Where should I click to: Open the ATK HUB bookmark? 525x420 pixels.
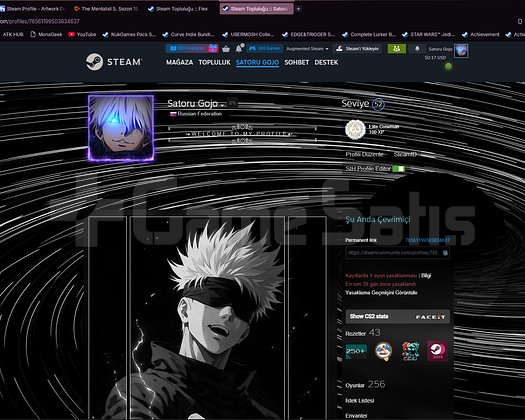(13, 34)
